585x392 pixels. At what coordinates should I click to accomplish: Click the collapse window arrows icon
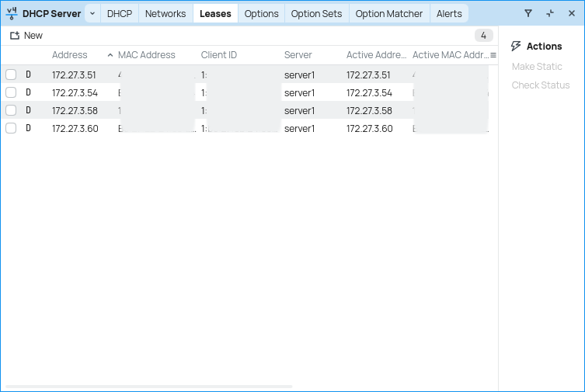point(550,13)
